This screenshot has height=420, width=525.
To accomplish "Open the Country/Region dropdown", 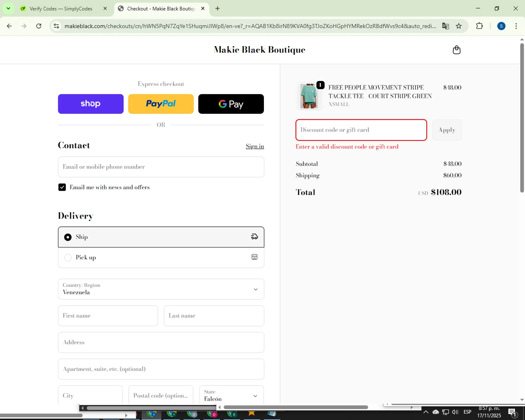I will tap(161, 289).
